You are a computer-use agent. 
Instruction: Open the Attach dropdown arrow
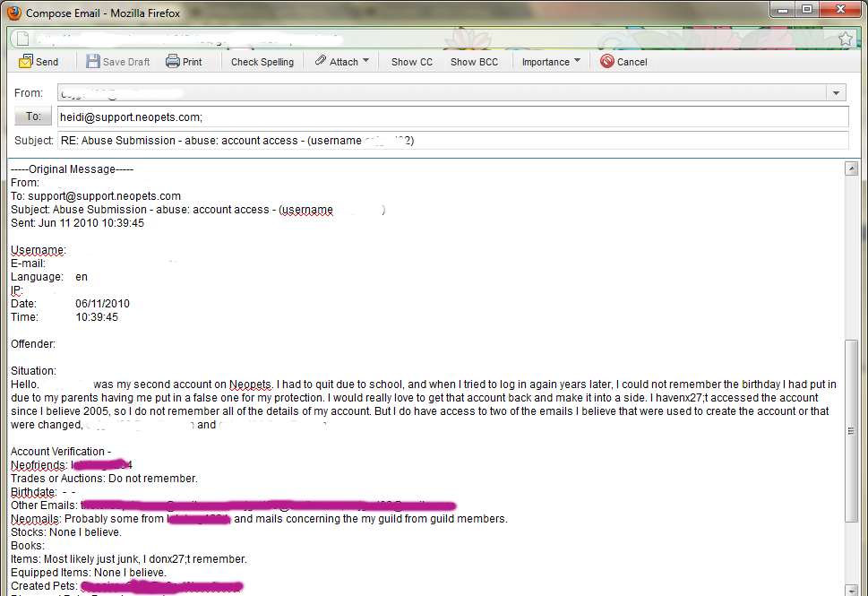365,60
